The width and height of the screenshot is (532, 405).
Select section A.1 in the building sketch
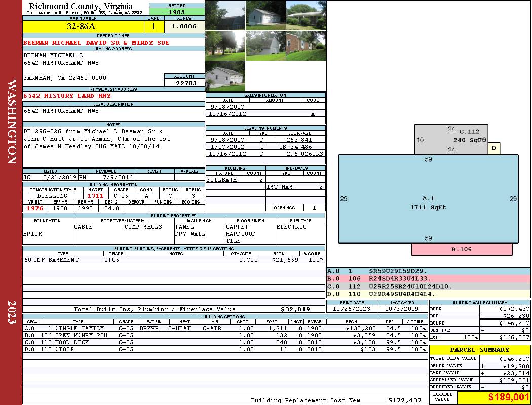point(428,202)
